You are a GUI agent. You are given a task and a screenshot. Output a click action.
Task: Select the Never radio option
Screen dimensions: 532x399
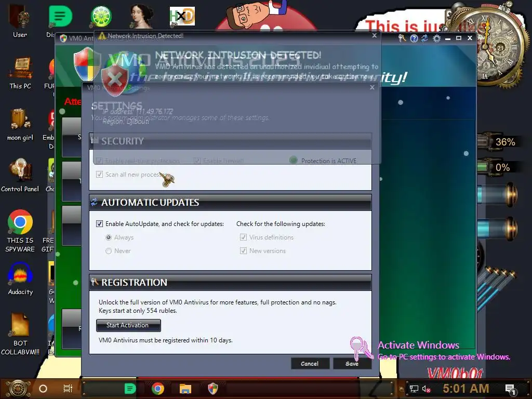pyautogui.click(x=109, y=251)
